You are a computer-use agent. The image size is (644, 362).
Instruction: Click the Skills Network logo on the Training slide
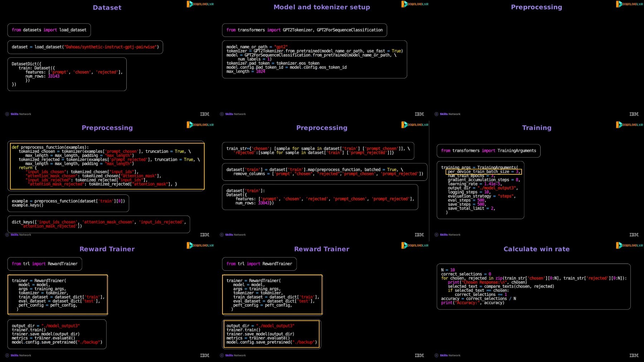click(448, 235)
